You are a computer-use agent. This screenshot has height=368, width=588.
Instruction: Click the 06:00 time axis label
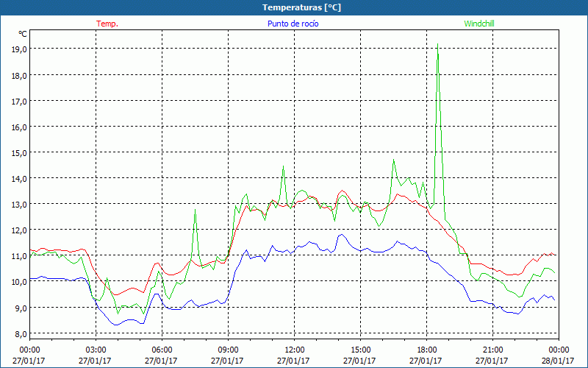click(162, 350)
